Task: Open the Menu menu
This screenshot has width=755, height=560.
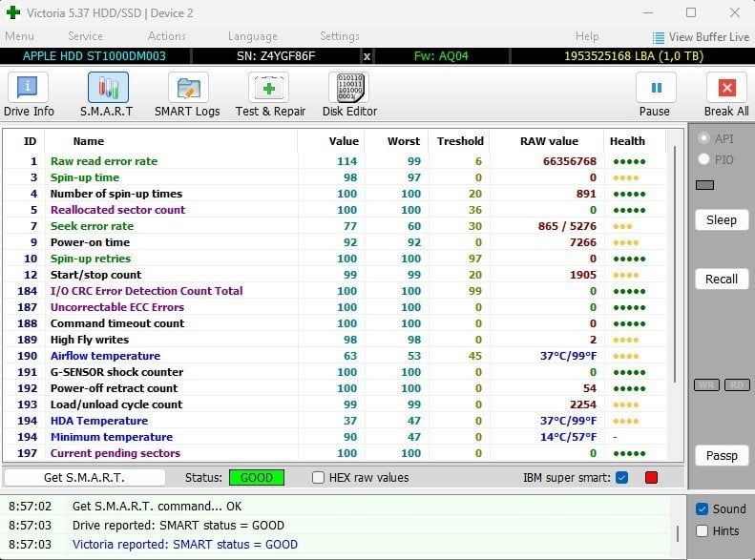Action: pyautogui.click(x=19, y=36)
